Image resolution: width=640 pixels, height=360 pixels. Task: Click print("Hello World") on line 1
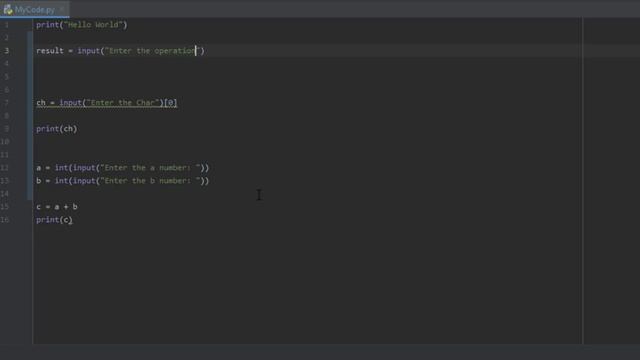pyautogui.click(x=82, y=25)
